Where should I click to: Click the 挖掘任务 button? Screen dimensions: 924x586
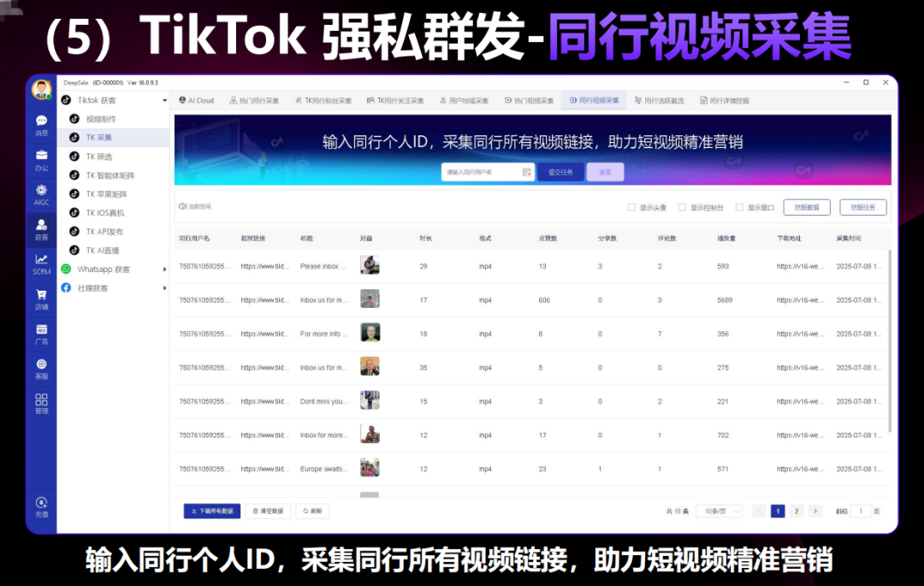pyautogui.click(x=862, y=207)
